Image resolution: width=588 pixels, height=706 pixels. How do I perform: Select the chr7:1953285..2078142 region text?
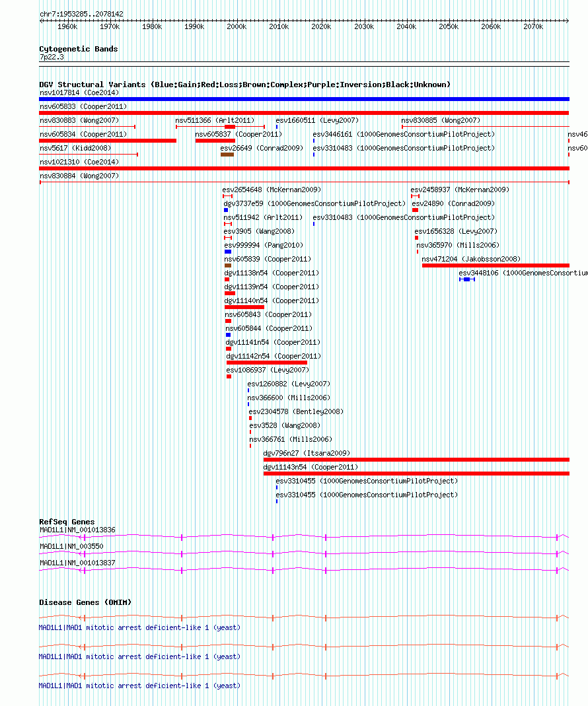(x=81, y=14)
